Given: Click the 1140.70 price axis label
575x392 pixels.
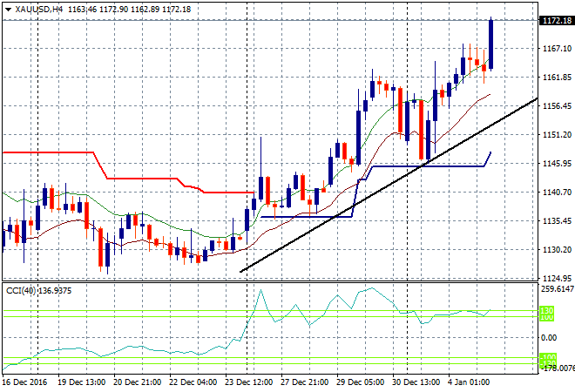Looking at the screenshot, I should 557,192.
